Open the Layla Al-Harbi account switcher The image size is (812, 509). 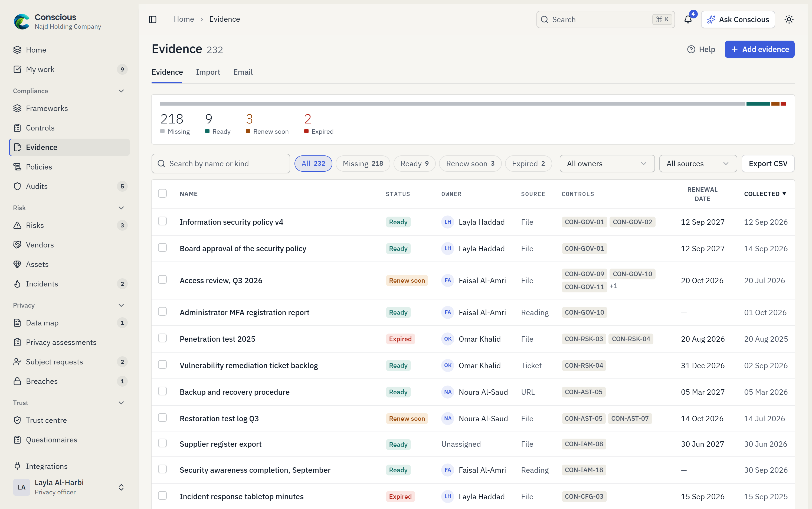point(69,488)
